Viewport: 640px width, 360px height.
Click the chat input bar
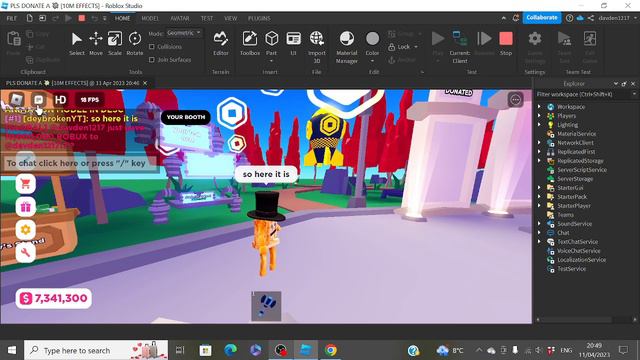(x=79, y=163)
